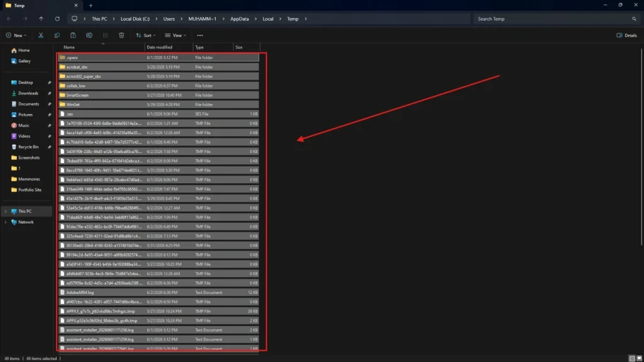Open the See more three-dots menu
This screenshot has height=362, width=644.
199,35
